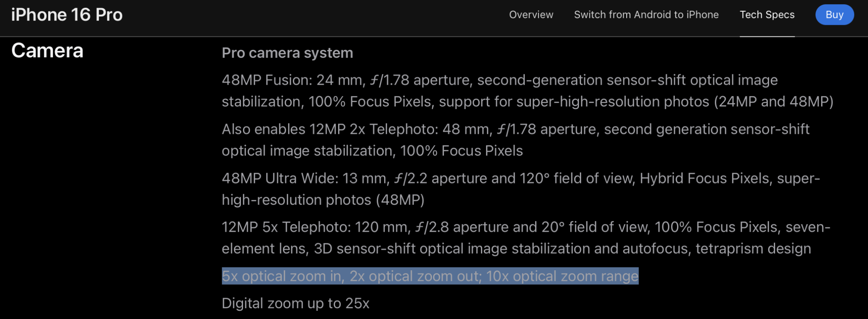Click the 3D sensor-shift text
The width and height of the screenshot is (868, 319).
coord(365,249)
